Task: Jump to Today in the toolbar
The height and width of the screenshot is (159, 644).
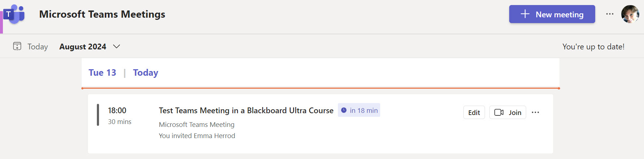Action: [x=38, y=47]
